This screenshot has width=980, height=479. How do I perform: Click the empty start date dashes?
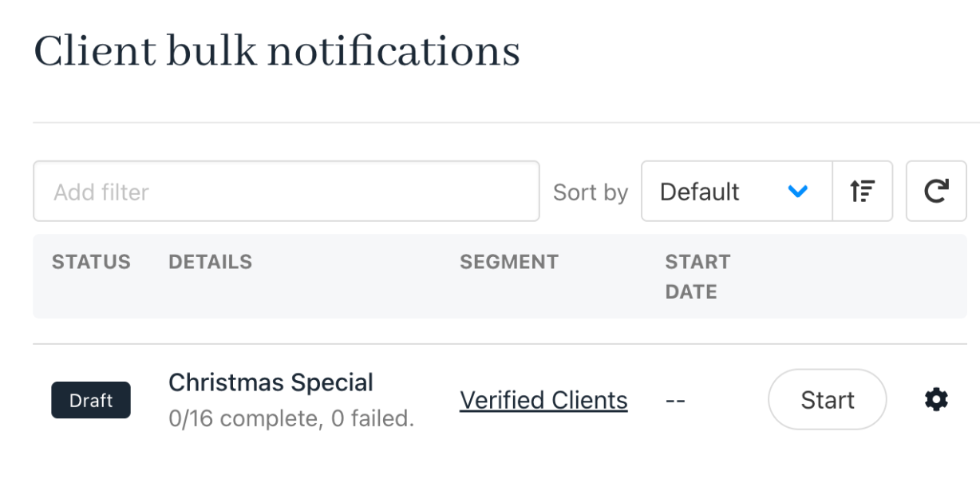[x=675, y=400]
